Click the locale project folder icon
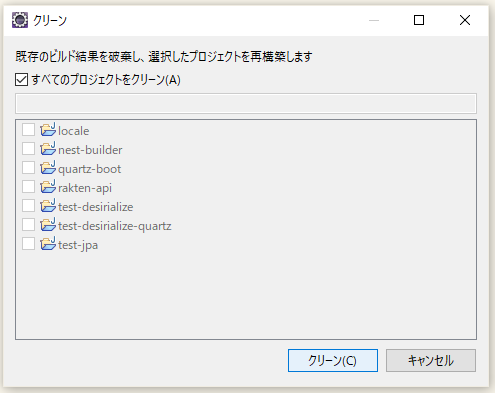The image size is (495, 393). coord(48,130)
